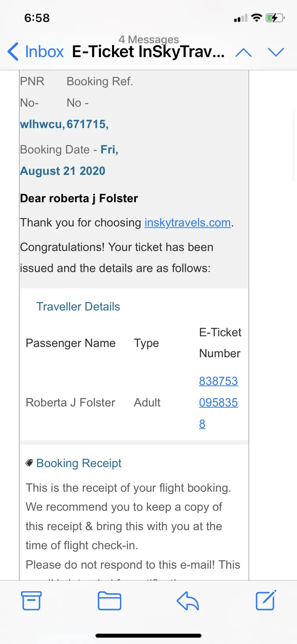Screen dimensions: 297x644
Task: Tap the cellular signal bars
Action: 240,18
